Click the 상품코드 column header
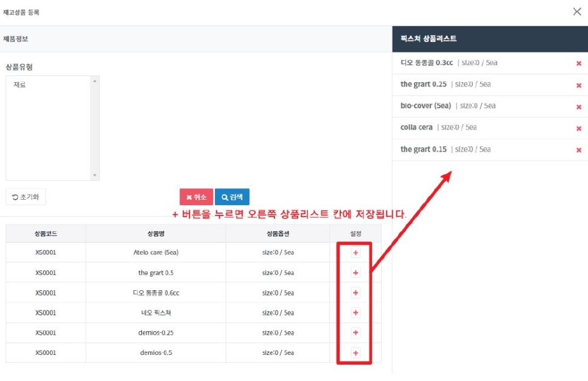This screenshot has height=381, width=588. tap(46, 234)
